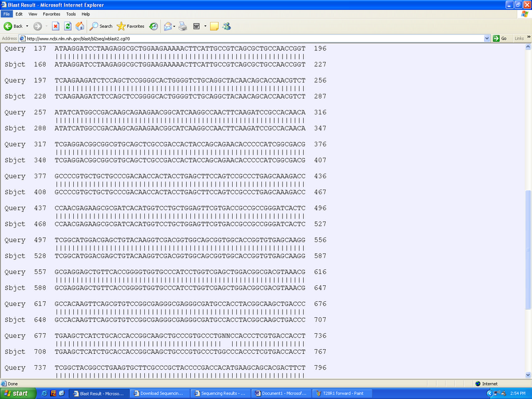Open the Favorites menu in menu bar
This screenshot has width=532, height=399.
(51, 13)
